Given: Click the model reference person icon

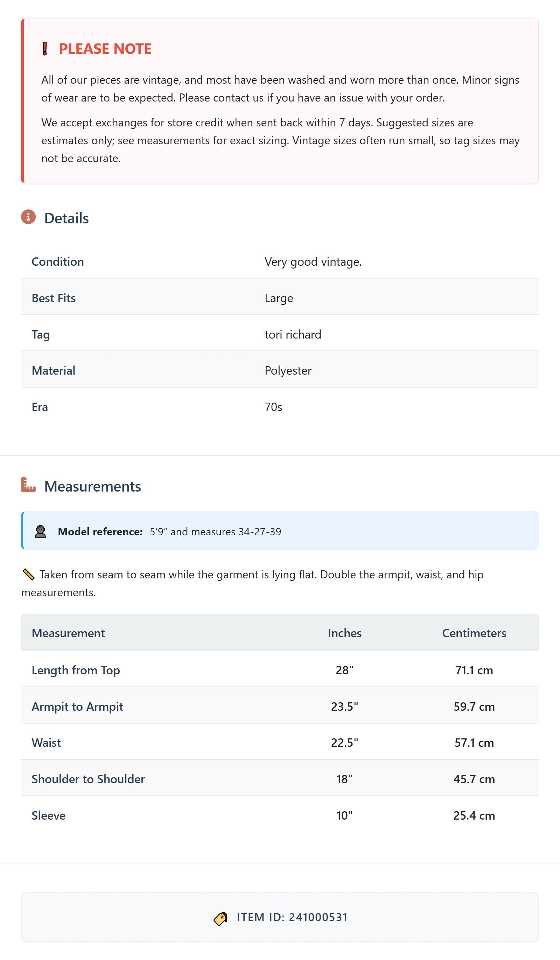Looking at the screenshot, I should (40, 531).
